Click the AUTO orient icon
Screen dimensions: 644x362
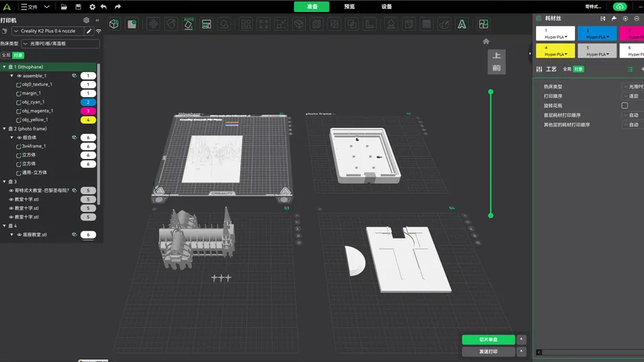tap(189, 24)
